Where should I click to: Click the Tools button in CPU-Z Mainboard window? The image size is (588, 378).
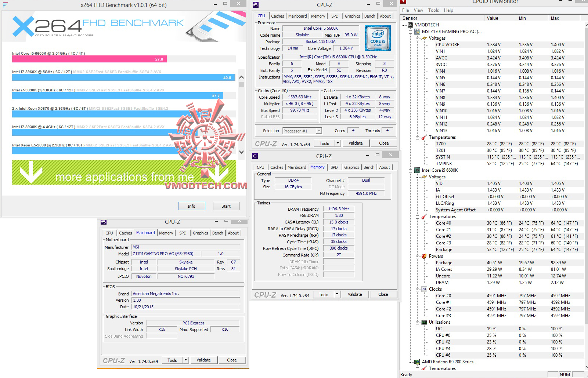172,360
